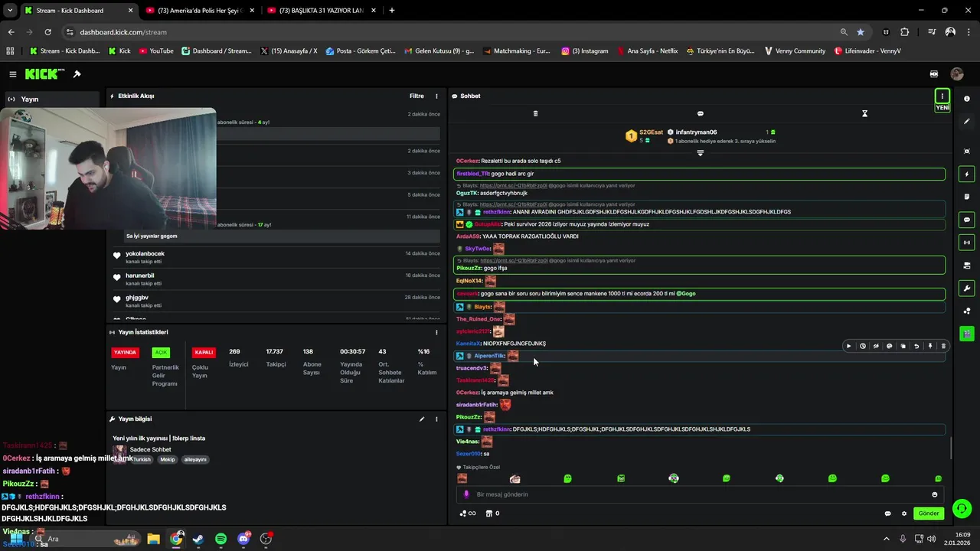Click the speech bubble icon at top of chat
Viewport: 980px width, 551px height.
point(700,113)
